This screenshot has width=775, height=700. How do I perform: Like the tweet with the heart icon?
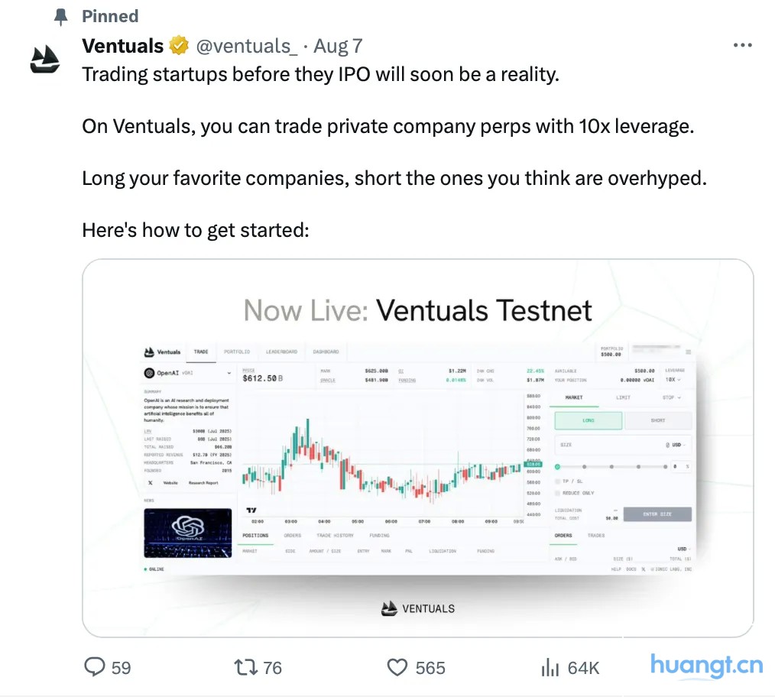[x=397, y=667]
